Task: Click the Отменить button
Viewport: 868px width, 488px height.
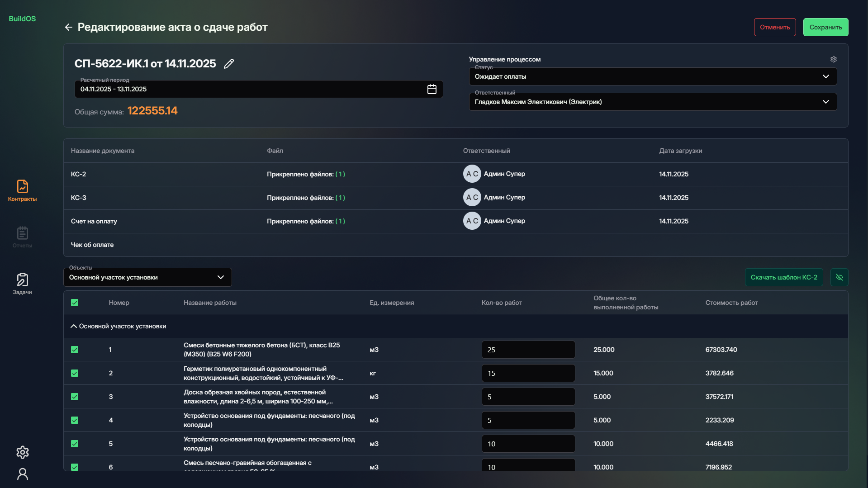Action: tap(774, 27)
